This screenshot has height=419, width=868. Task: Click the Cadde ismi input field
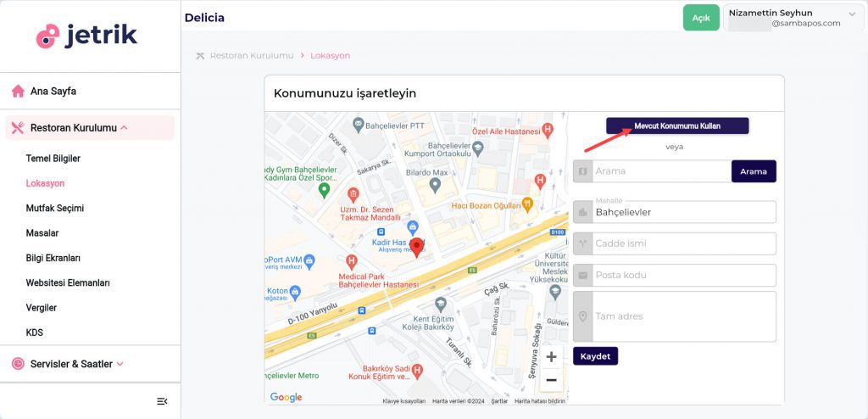click(x=683, y=243)
